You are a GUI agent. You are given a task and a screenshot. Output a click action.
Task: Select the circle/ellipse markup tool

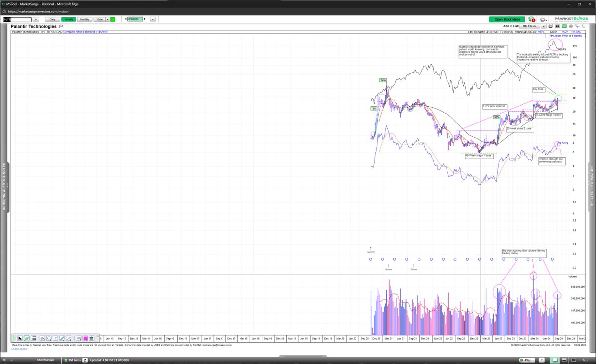tap(49, 338)
